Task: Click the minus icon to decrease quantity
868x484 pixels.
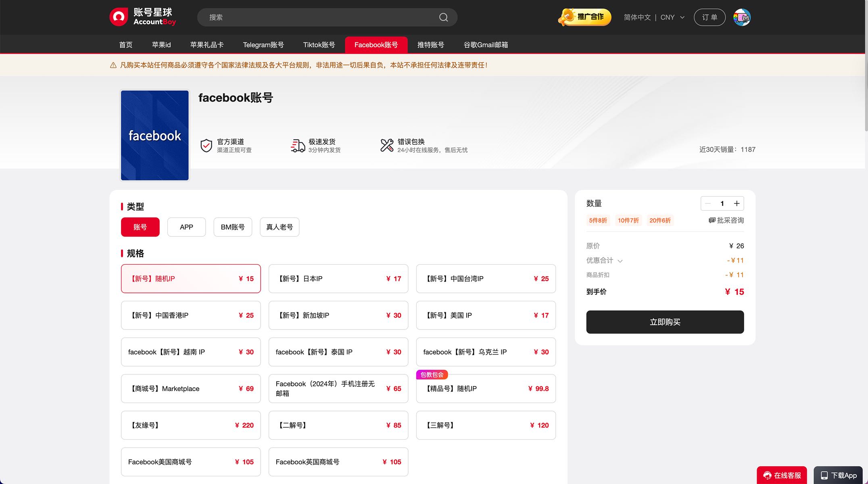Action: click(708, 203)
